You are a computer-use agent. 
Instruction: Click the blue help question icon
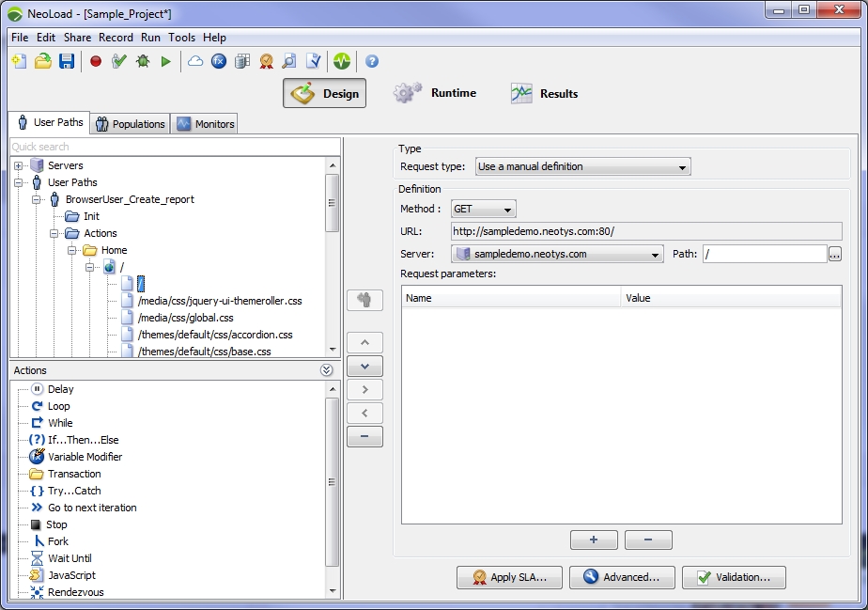(372, 61)
